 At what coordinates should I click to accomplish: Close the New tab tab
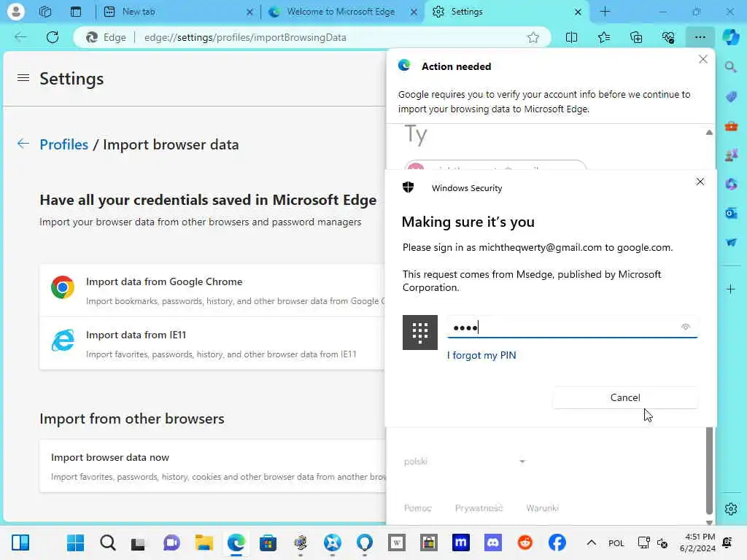pyautogui.click(x=249, y=12)
